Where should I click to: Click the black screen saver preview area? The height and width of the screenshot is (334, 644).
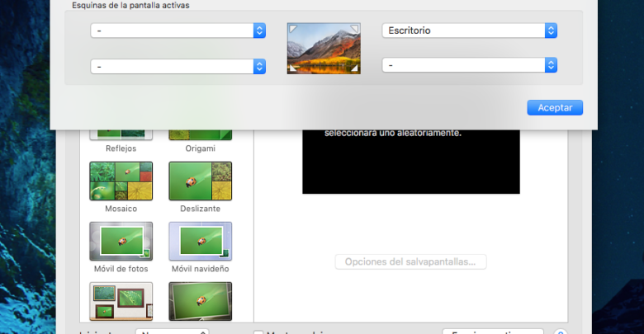pyautogui.click(x=411, y=162)
